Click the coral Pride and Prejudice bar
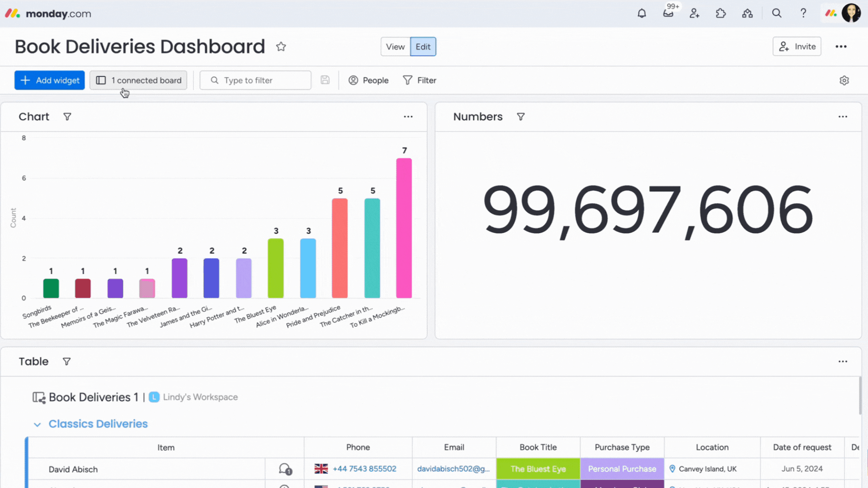This screenshot has width=868, height=488. pyautogui.click(x=340, y=248)
